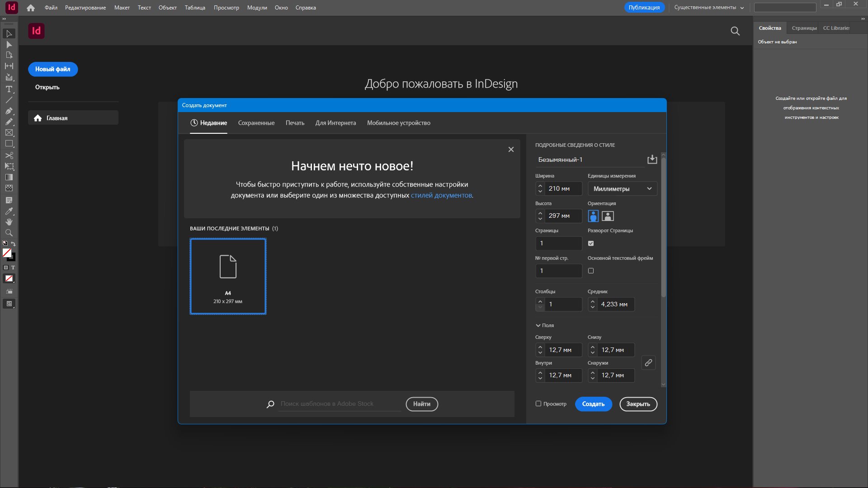
Task: Click the Закрыть button
Action: tap(638, 404)
